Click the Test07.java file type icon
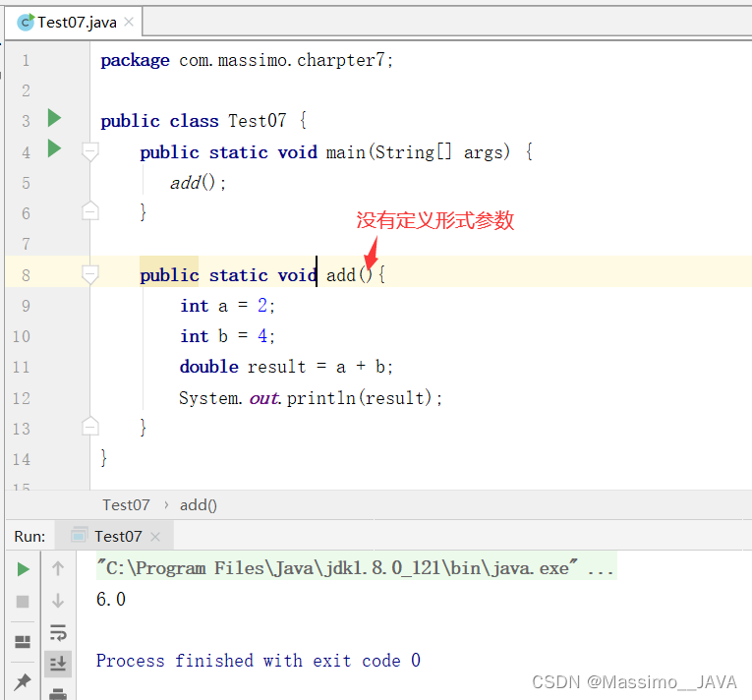752x700 pixels. tap(26, 22)
